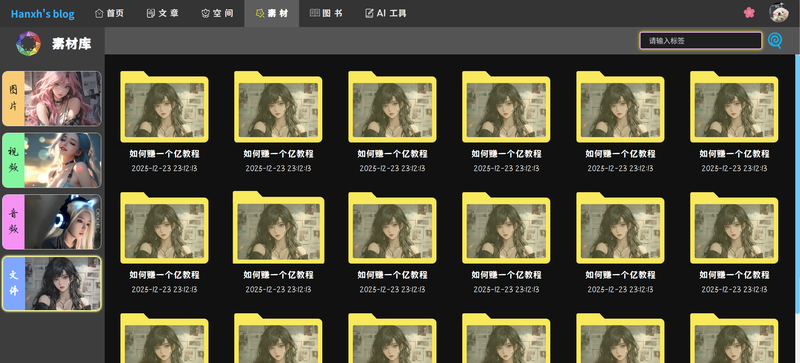The width and height of the screenshot is (800, 363).
Task: Open the Hanxh's blog home link
Action: 43,14
